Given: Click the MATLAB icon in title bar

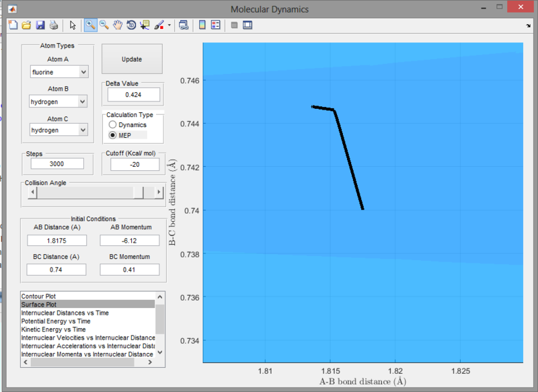Looking at the screenshot, I should (12, 9).
